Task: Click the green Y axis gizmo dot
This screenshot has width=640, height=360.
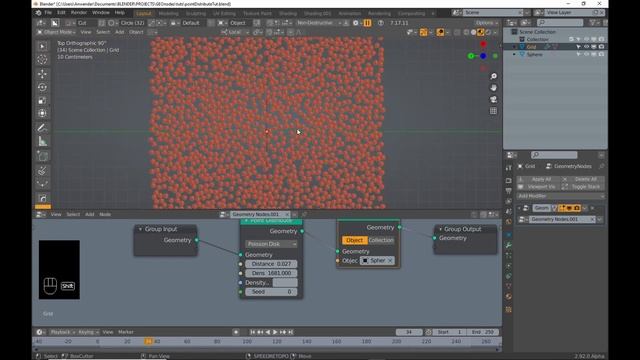Action: pos(471,56)
